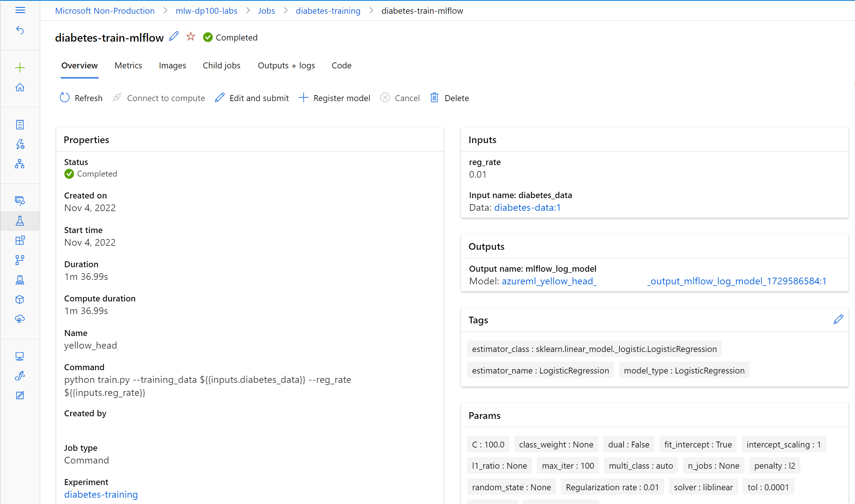Click the Refresh icon to reload job
The width and height of the screenshot is (855, 504).
[x=64, y=98]
